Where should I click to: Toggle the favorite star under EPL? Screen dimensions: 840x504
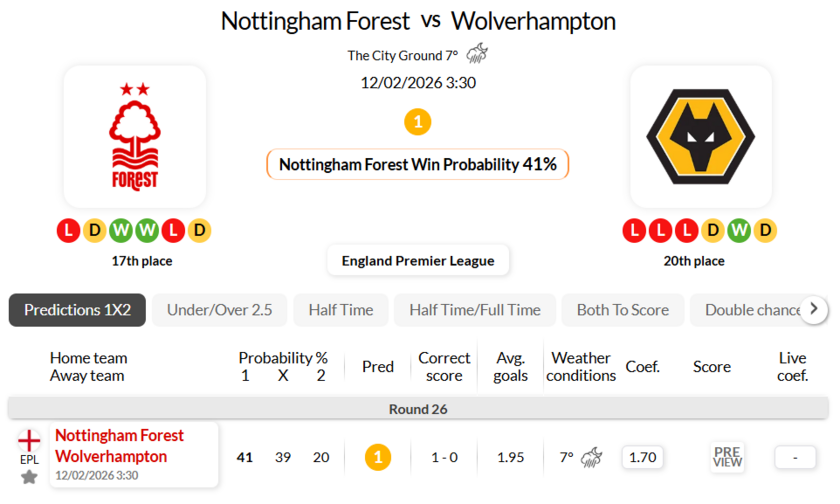pos(29,477)
